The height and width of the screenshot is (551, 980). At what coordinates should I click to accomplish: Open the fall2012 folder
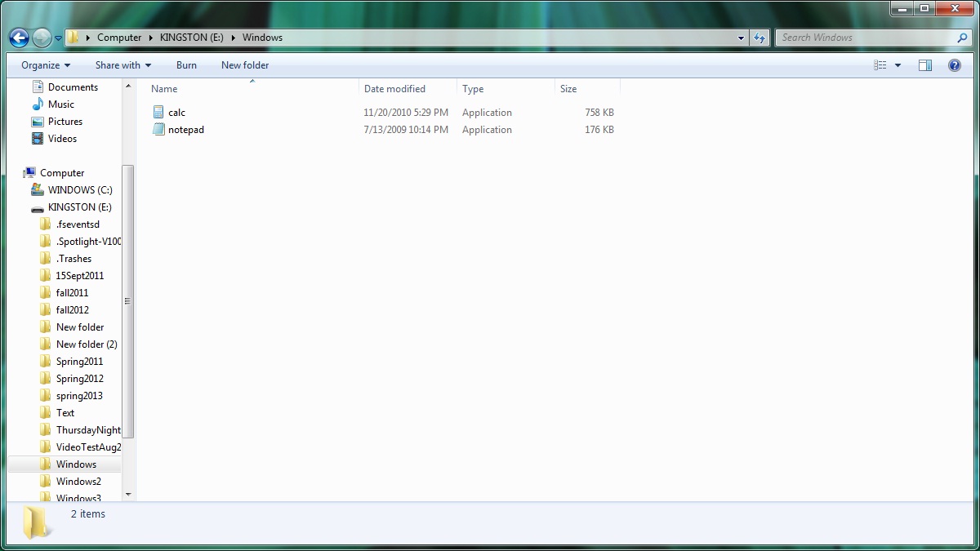click(x=73, y=310)
